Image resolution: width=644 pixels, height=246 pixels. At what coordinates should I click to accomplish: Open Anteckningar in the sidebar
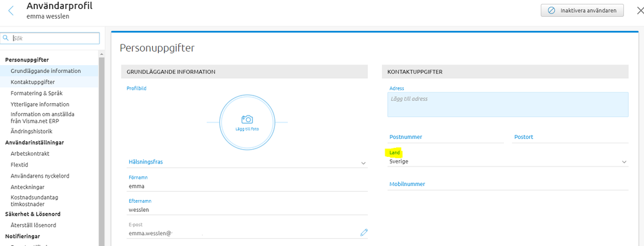pyautogui.click(x=27, y=187)
